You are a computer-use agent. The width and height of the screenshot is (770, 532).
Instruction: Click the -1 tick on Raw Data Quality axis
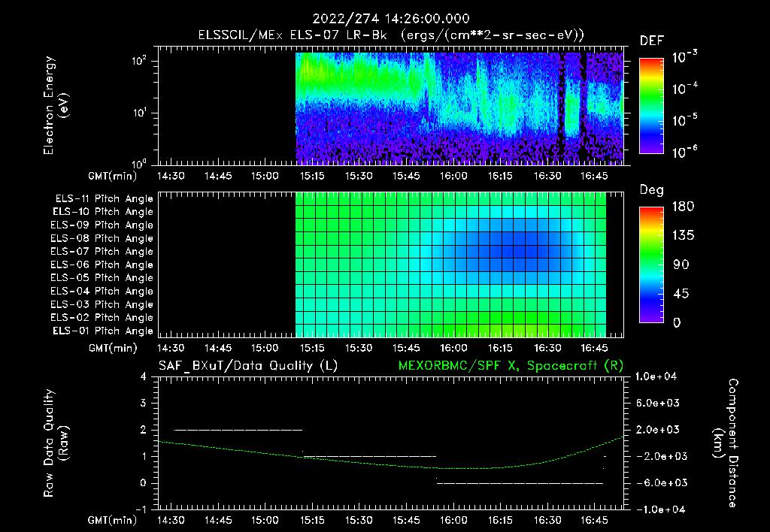[x=141, y=509]
